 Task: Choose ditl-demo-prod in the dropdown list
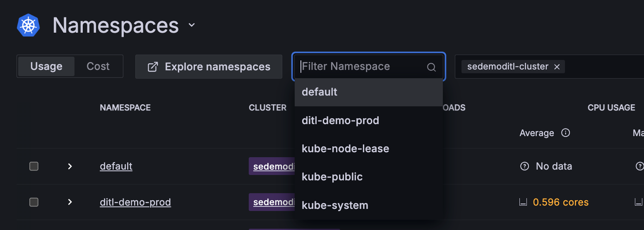pyautogui.click(x=340, y=120)
